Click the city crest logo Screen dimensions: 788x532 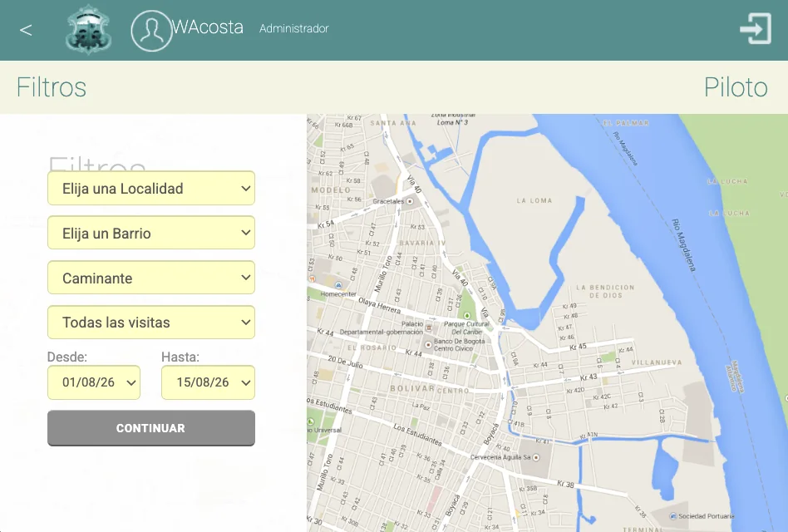click(88, 30)
